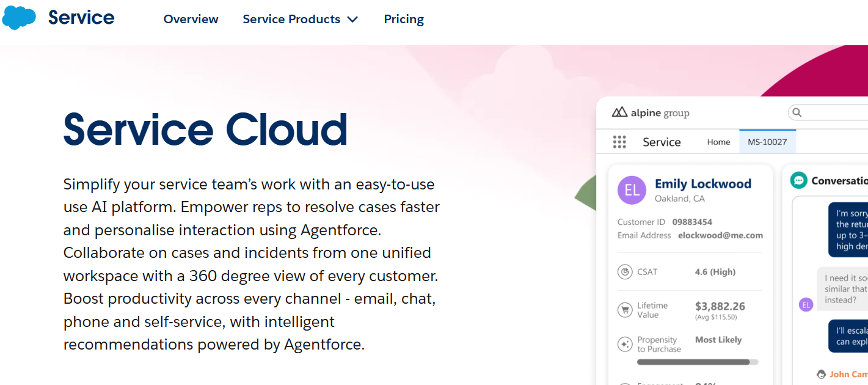Image resolution: width=868 pixels, height=385 pixels.
Task: Click the John Cam agent avatar icon
Action: pos(821,374)
